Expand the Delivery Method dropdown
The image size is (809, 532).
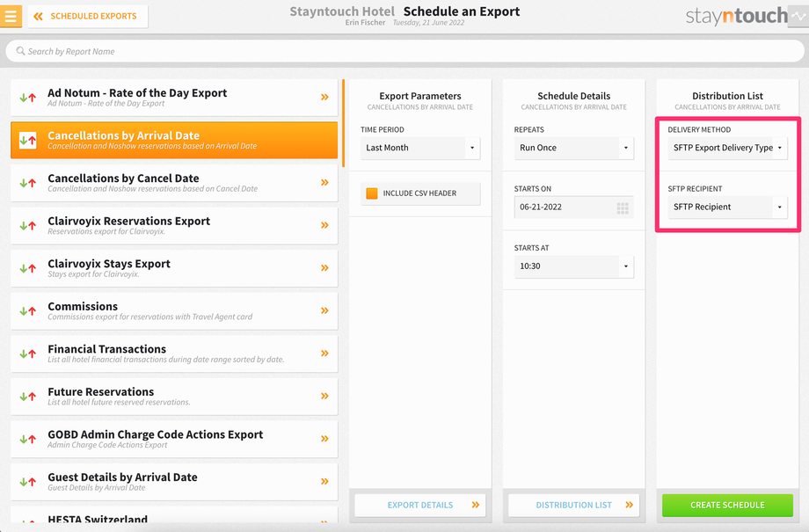727,148
